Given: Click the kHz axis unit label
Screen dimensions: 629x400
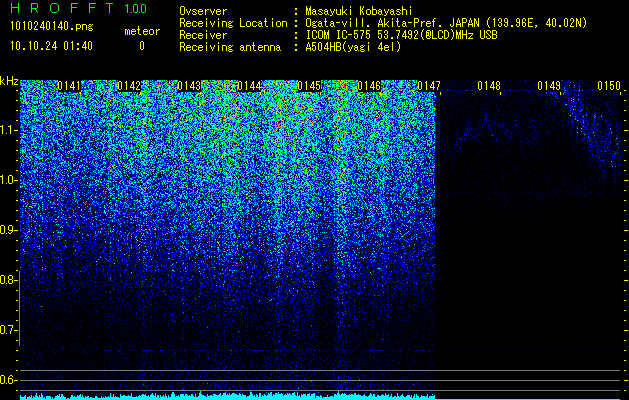Looking at the screenshot, I should coord(9,82).
